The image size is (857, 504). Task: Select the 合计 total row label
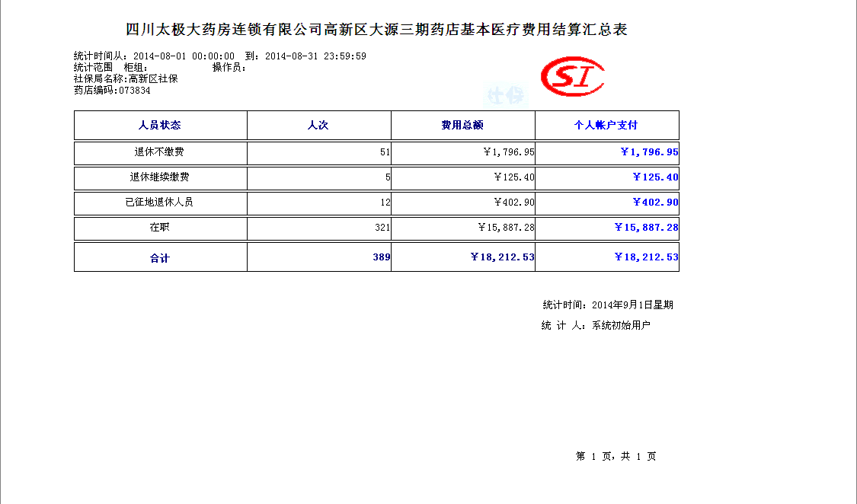(x=160, y=258)
